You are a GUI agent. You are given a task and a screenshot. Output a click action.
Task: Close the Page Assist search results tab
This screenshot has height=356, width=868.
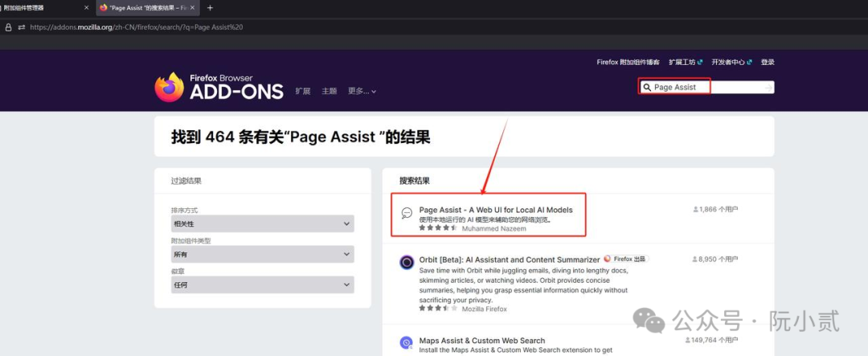[192, 8]
